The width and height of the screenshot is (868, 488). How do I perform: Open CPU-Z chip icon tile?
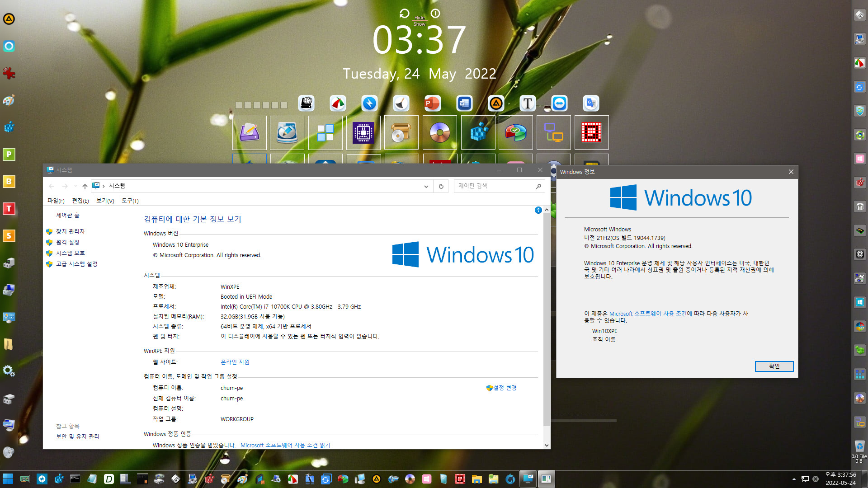coord(363,132)
